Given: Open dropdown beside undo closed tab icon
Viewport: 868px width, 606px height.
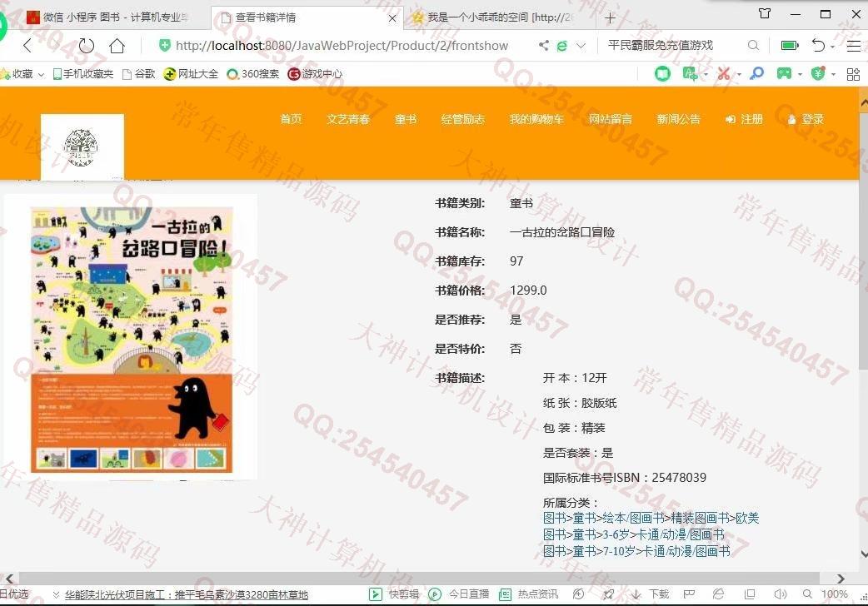Looking at the screenshot, I should point(832,47).
